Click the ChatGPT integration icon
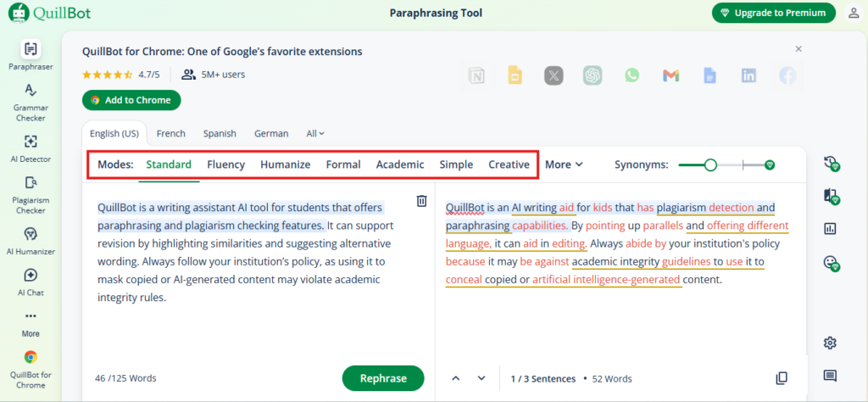 coord(593,75)
